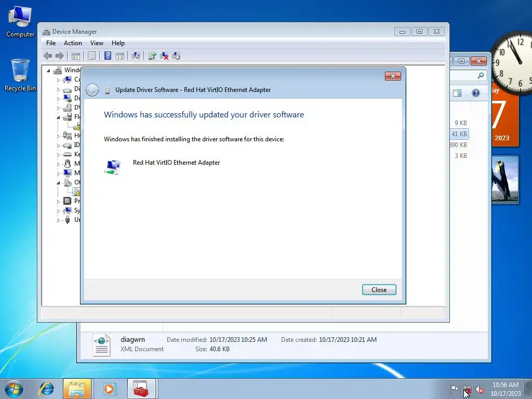Screen dimensions: 532x399
Task: Click the Update Driver Software toolbar icon
Action: [x=152, y=56]
